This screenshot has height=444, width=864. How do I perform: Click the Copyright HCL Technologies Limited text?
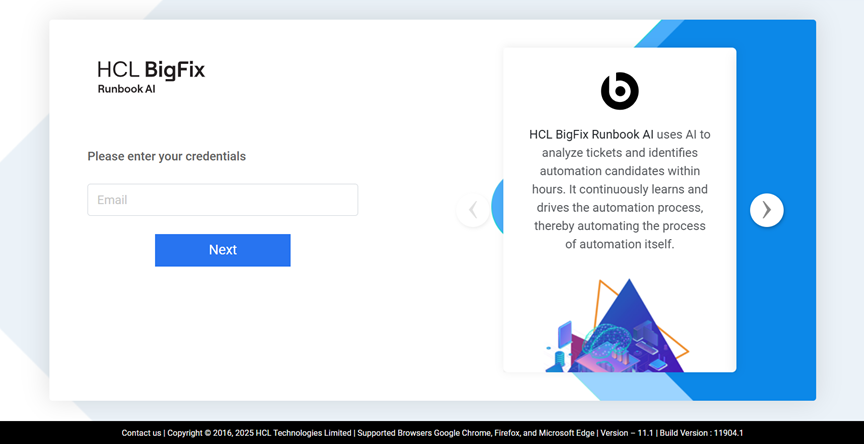pos(259,433)
